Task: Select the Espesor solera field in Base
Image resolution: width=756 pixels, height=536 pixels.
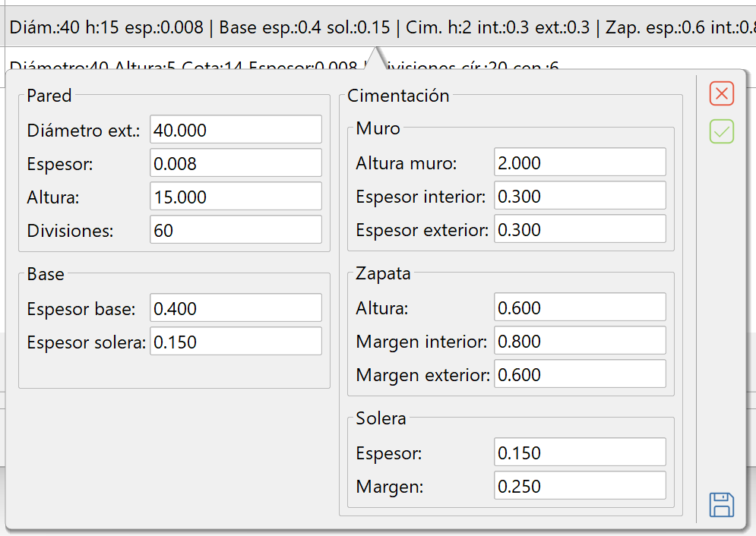Action: [x=236, y=342]
